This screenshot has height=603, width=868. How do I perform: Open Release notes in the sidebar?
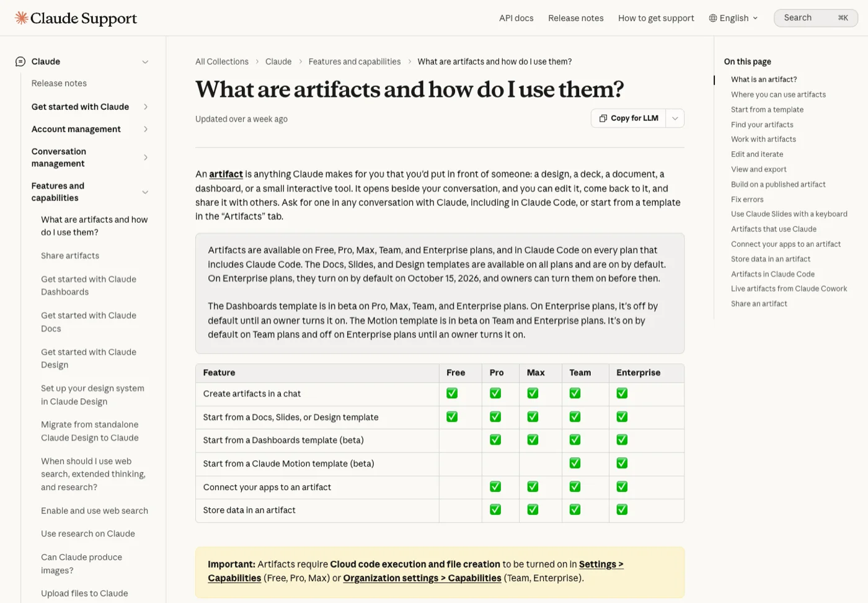coord(59,83)
